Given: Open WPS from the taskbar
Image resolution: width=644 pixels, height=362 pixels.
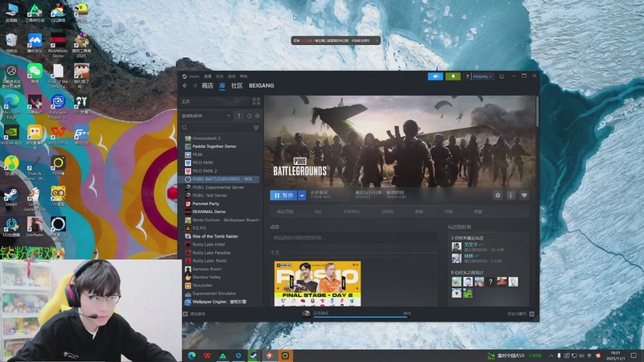Looking at the screenshot, I should [x=208, y=356].
